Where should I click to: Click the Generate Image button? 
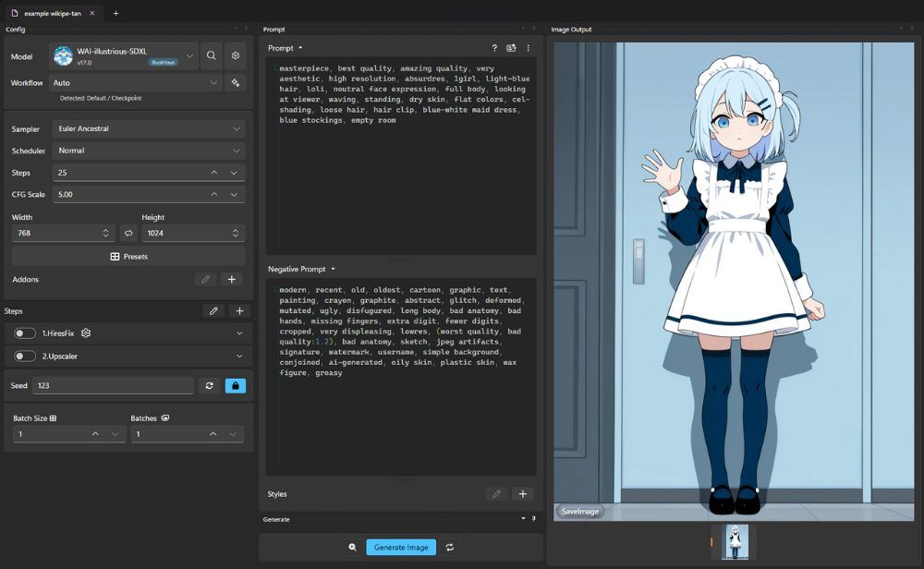pyautogui.click(x=401, y=547)
